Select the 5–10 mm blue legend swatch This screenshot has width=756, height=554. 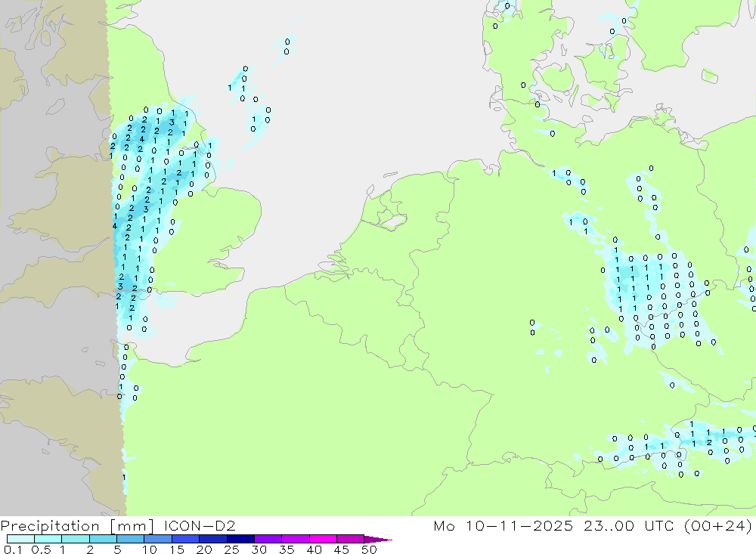130,539
